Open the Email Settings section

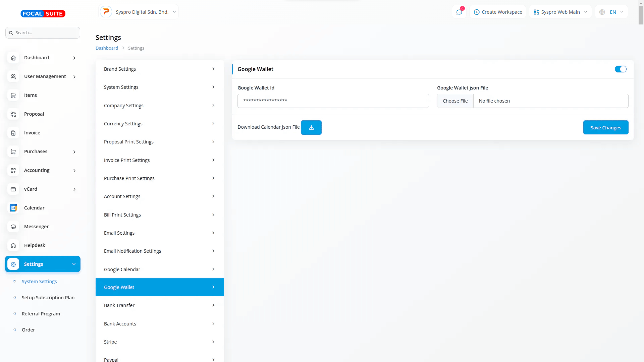point(159,233)
